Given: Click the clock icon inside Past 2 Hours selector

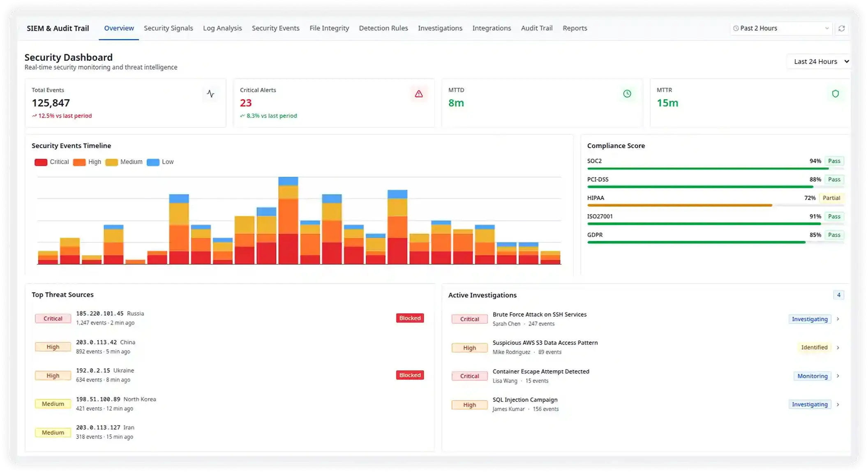Looking at the screenshot, I should pyautogui.click(x=736, y=28).
